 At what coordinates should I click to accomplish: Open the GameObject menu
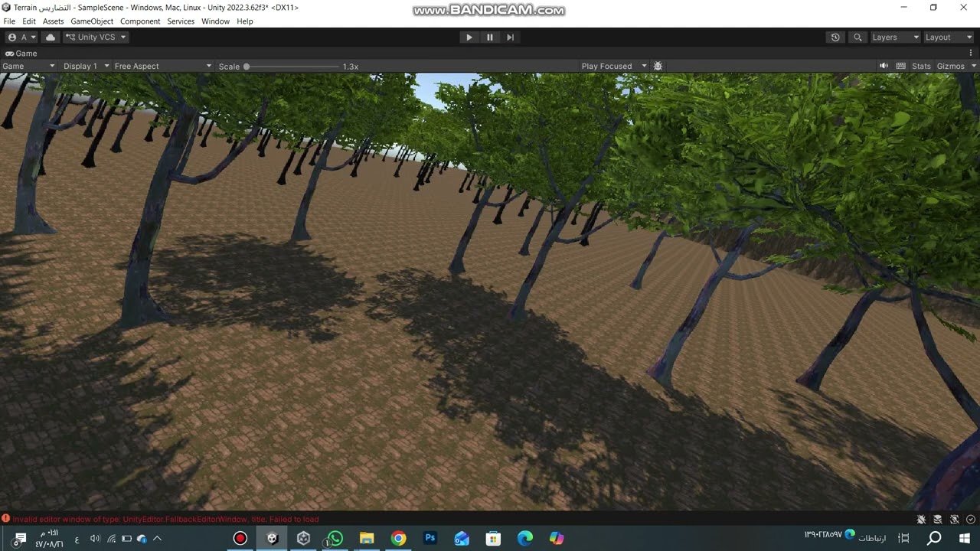point(92,21)
